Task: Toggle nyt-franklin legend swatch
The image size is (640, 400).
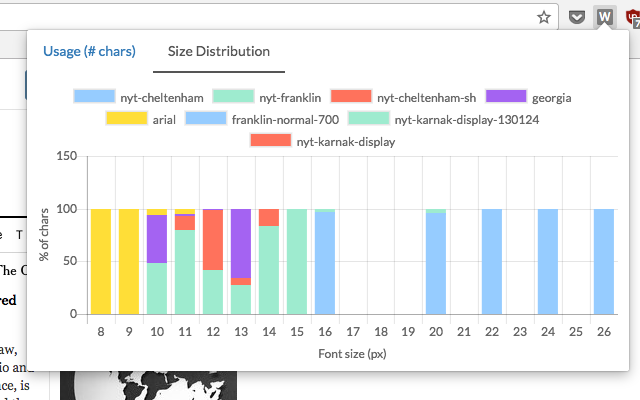Action: click(x=233, y=96)
